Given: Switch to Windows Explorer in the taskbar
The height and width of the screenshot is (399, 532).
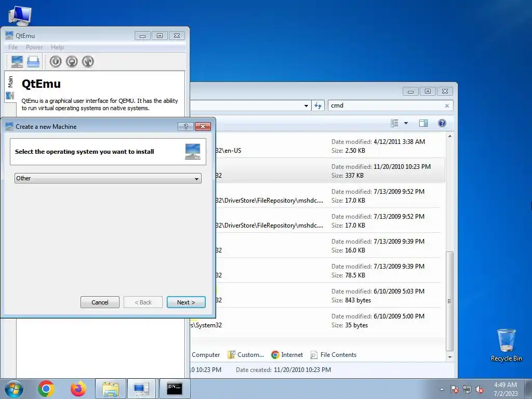Looking at the screenshot, I should (x=111, y=389).
